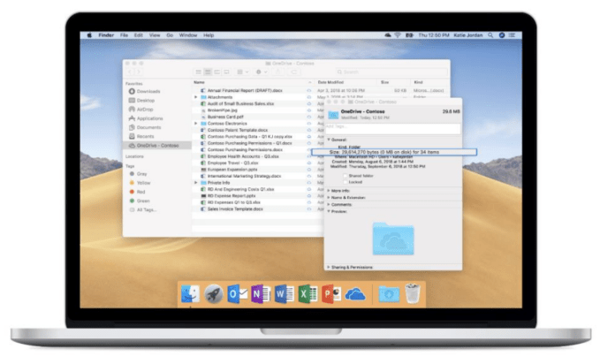Open the Finder group-by dropdown
The height and width of the screenshot is (364, 600).
click(243, 72)
